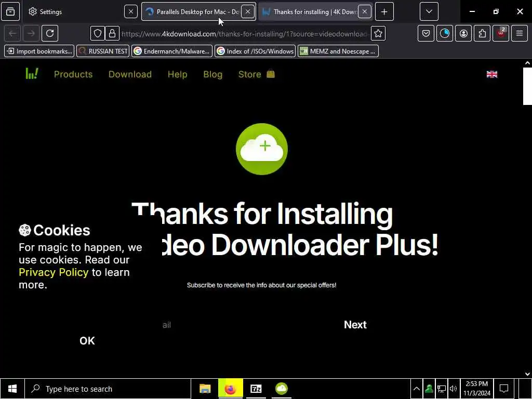Go back to previous page
Viewport: 532px width, 399px height.
coord(13,34)
